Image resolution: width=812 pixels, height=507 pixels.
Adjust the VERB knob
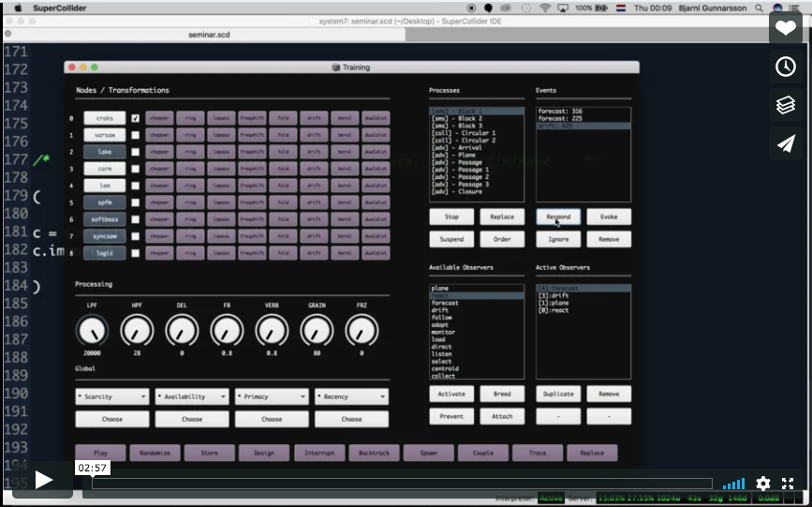click(272, 330)
